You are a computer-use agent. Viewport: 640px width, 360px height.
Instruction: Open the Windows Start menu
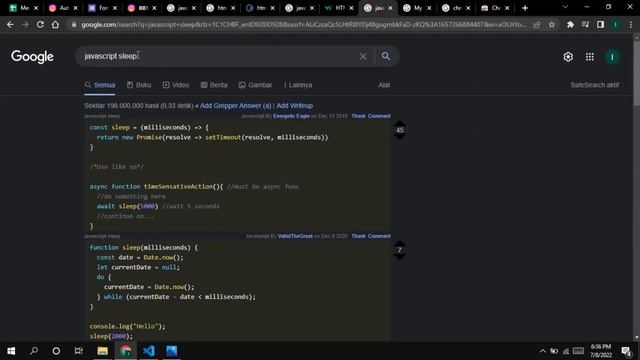[x=11, y=351]
